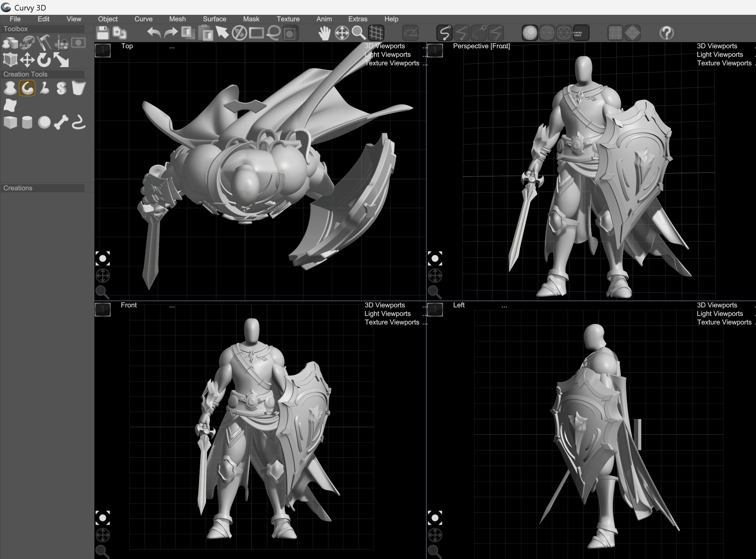Click the Perspective [Front] viewport label

[x=481, y=46]
